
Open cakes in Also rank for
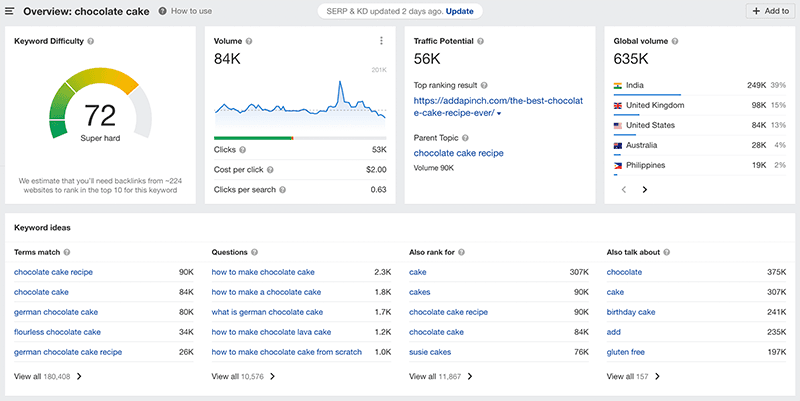[419, 292]
